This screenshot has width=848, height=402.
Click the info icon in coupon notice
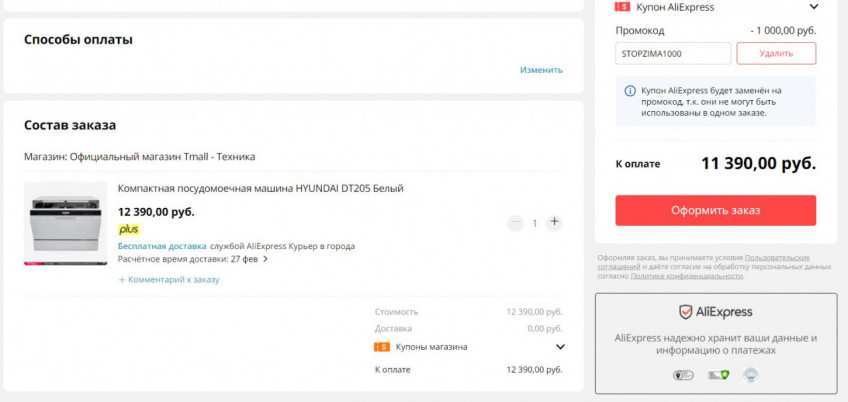(x=630, y=91)
